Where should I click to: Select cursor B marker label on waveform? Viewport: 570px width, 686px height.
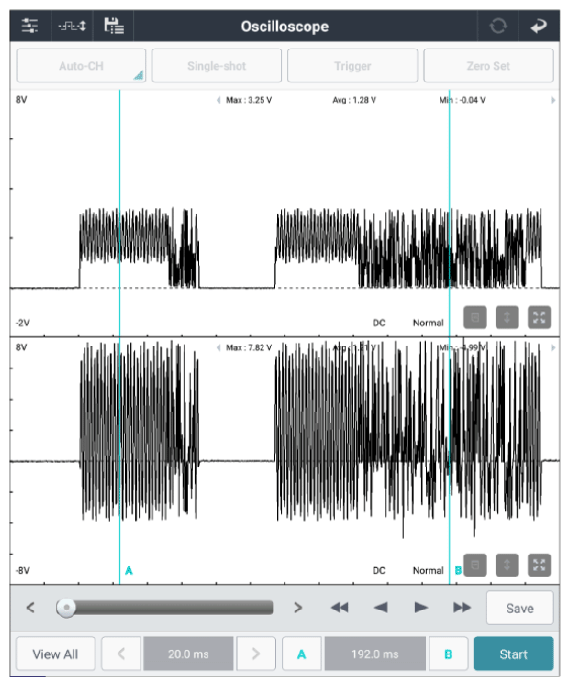(x=458, y=570)
